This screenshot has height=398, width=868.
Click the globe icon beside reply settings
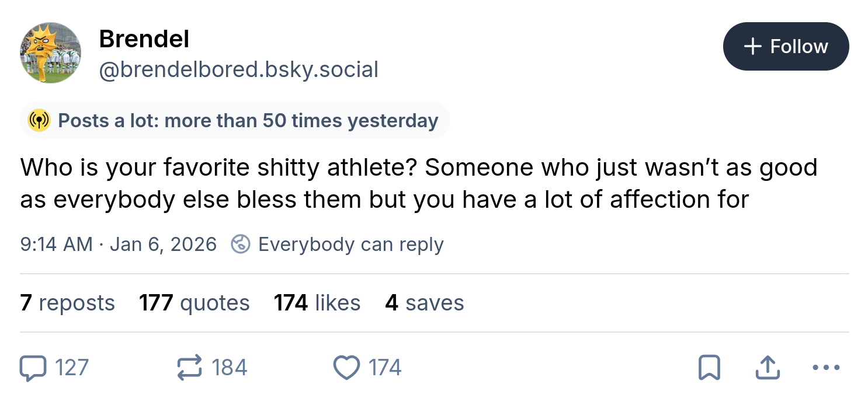pos(241,244)
